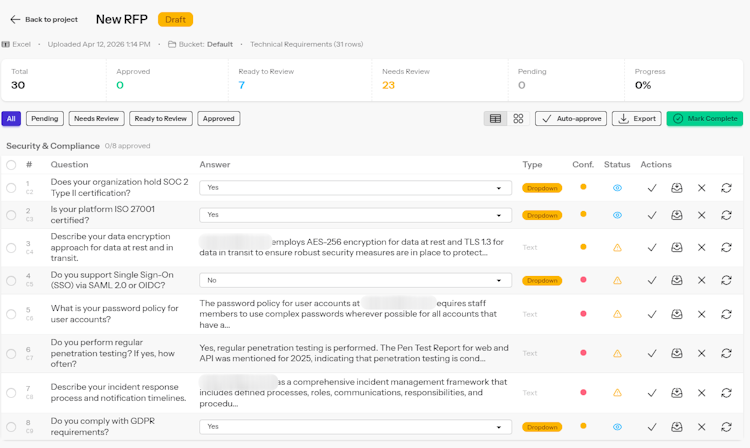Click eye status icon on GDPR row

tap(617, 426)
